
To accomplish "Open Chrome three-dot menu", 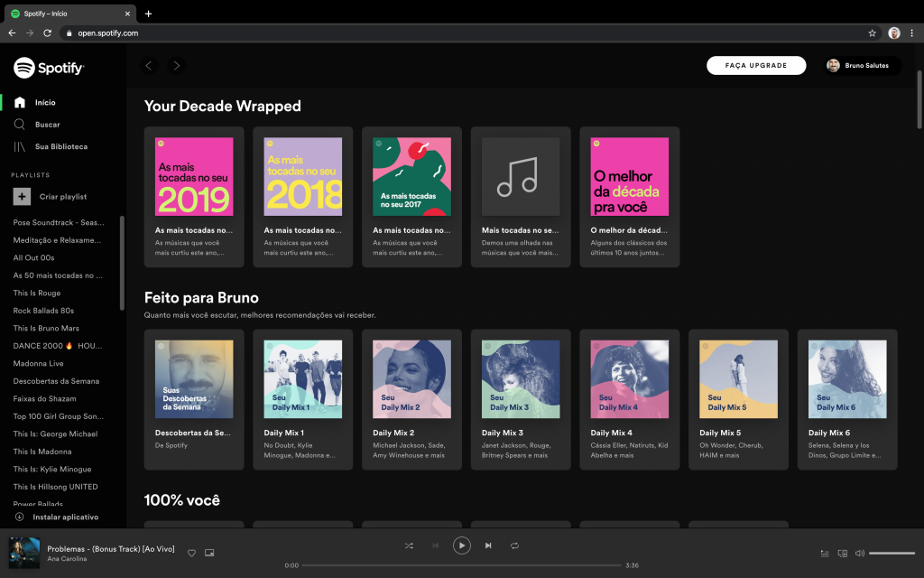I will [911, 33].
